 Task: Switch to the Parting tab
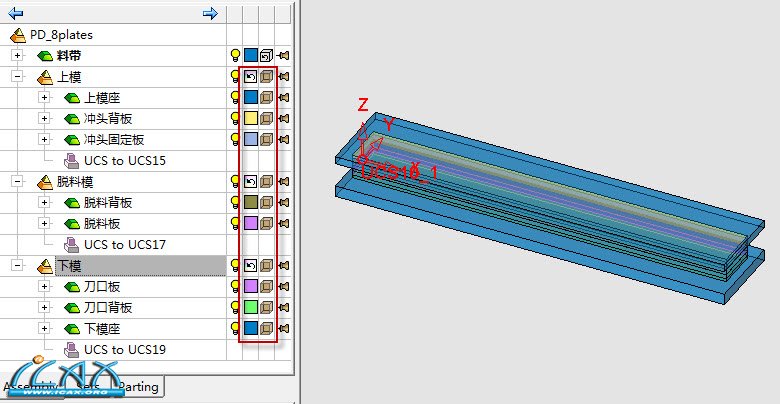click(x=141, y=387)
